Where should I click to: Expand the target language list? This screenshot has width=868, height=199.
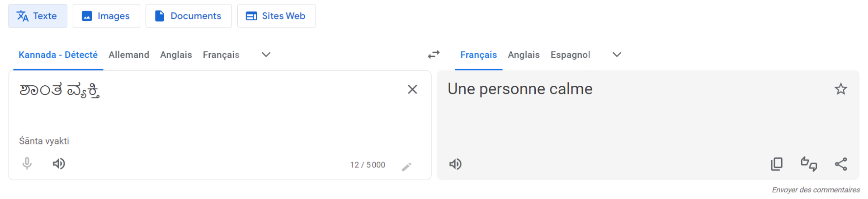point(617,55)
